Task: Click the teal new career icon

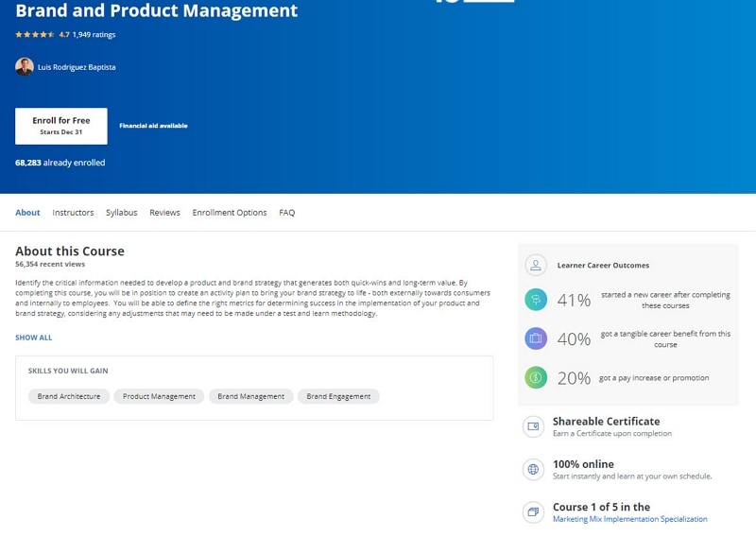Action: [536, 300]
